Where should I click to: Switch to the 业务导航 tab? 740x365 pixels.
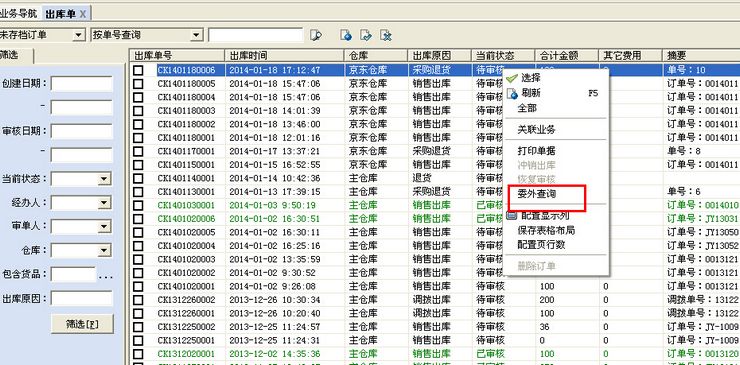click(19, 13)
